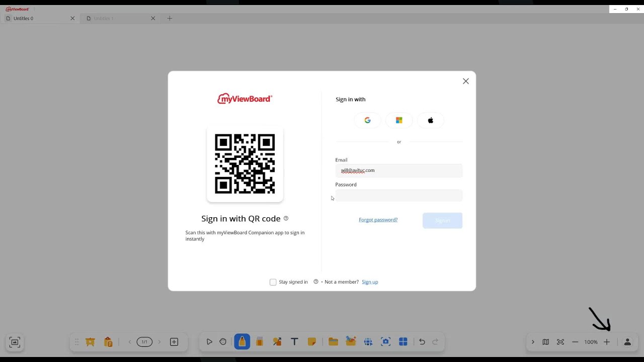Click the background management icon at bottom-left
Image resolution: width=644 pixels, height=362 pixels.
click(15, 342)
